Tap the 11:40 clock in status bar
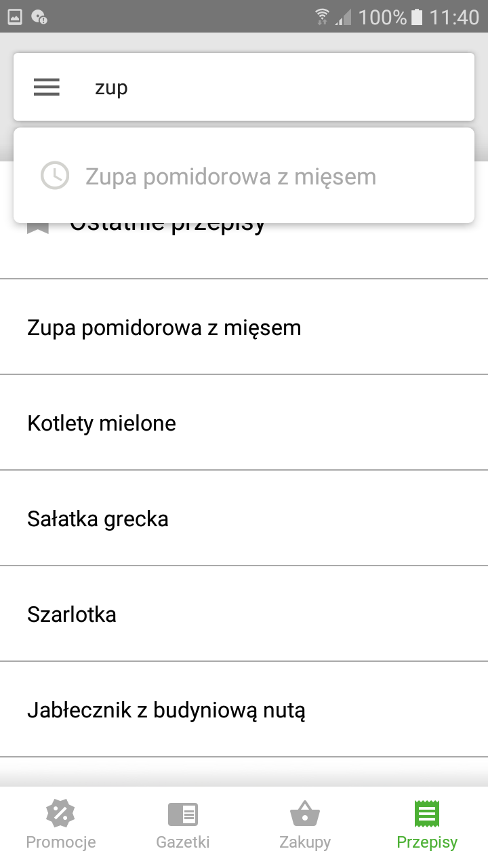488x868 pixels. pos(454,17)
